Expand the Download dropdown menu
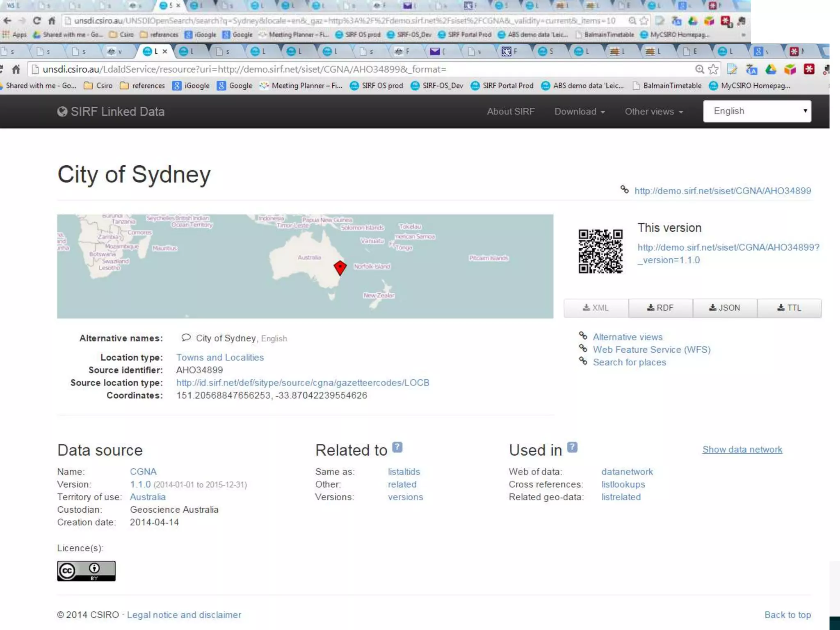840x630 pixels. pyautogui.click(x=580, y=112)
